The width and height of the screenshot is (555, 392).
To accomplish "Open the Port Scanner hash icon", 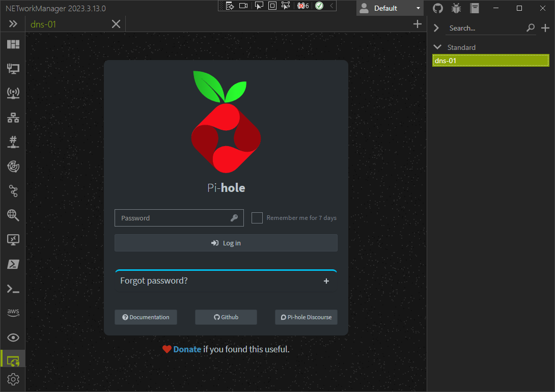I will point(13,142).
